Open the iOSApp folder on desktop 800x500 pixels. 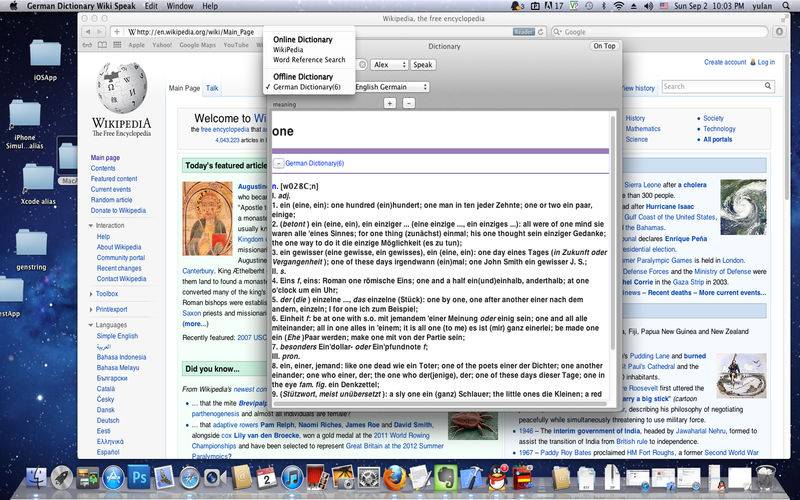click(45, 54)
